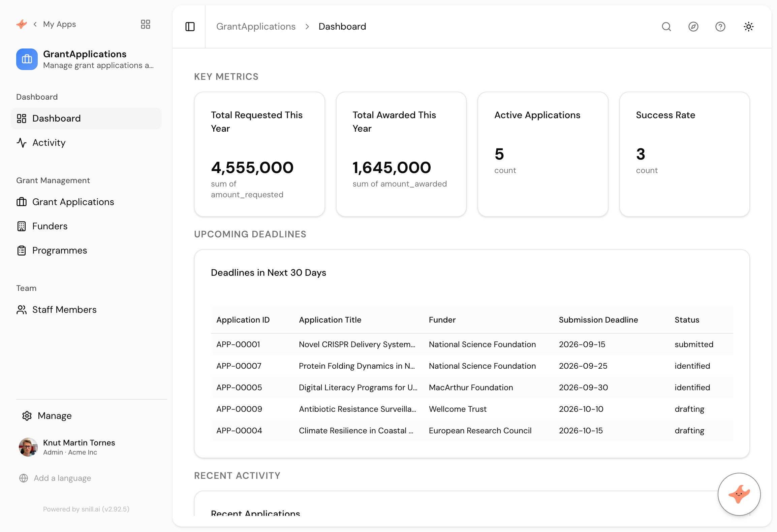This screenshot has width=777, height=532.
Task: Open the apps grid icon
Action: [x=146, y=24]
